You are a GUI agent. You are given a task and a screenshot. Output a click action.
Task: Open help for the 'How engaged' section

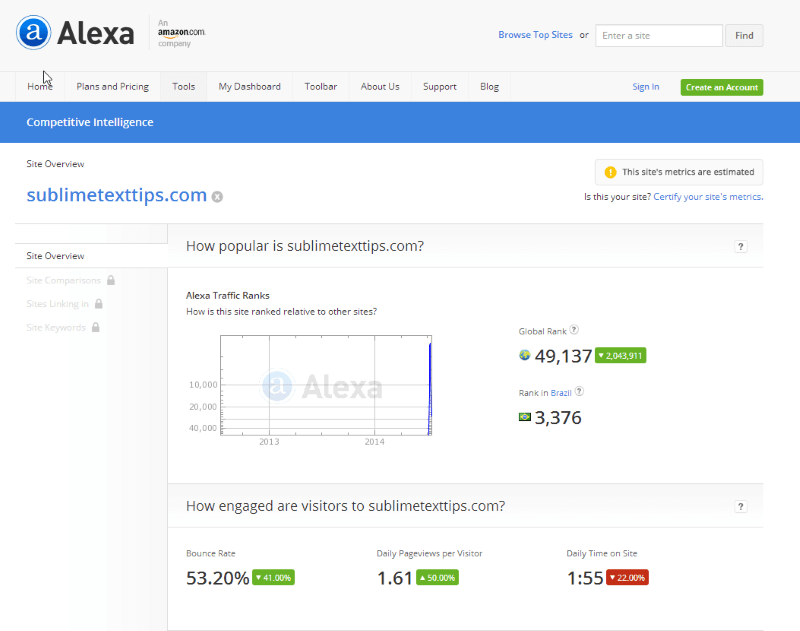tap(741, 507)
